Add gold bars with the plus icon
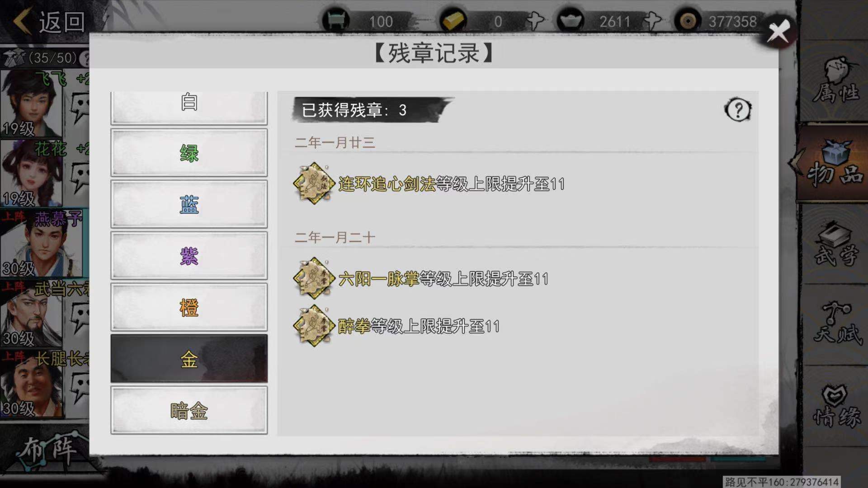The image size is (868, 488). (x=535, y=21)
